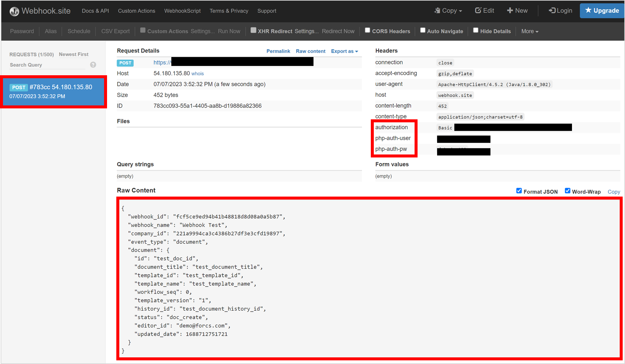Click the POST method badge in Request Details
Viewport: 625px width, 364px height.
(x=125, y=63)
